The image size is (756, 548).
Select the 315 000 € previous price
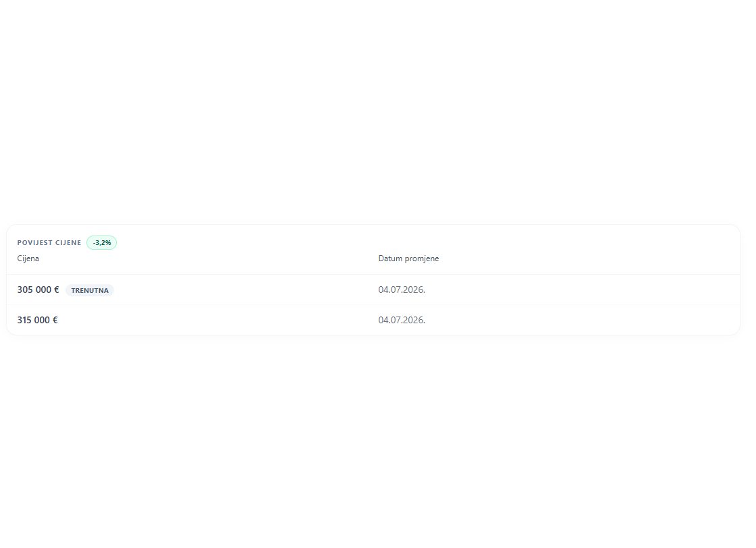click(x=38, y=320)
